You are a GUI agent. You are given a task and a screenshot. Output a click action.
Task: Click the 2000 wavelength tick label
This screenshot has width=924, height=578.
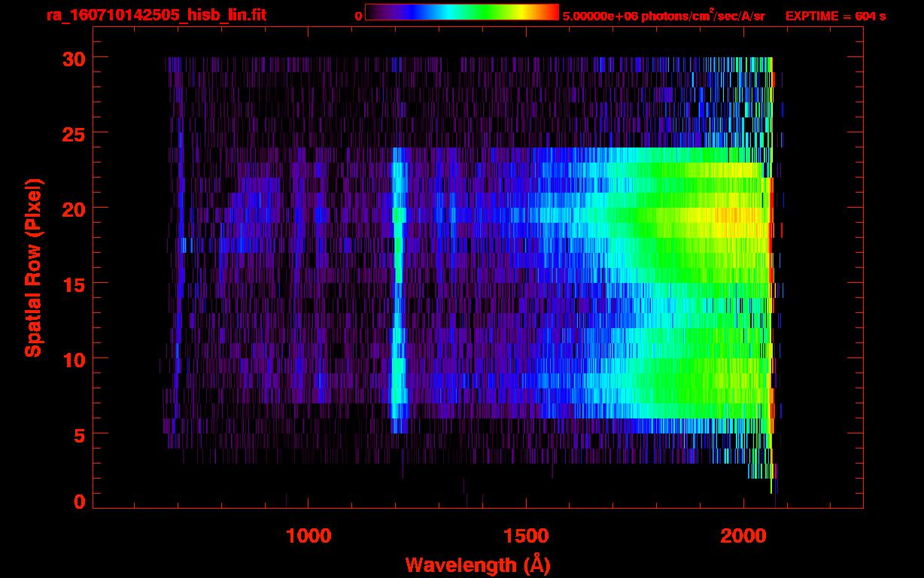[742, 536]
